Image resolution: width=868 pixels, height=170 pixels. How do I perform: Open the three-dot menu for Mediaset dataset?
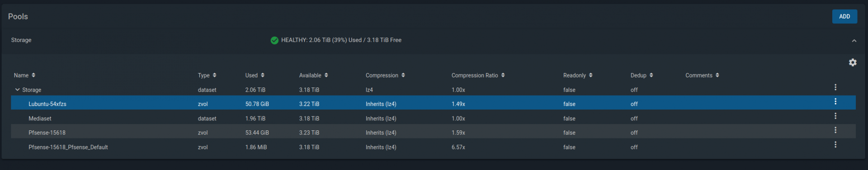tap(835, 116)
